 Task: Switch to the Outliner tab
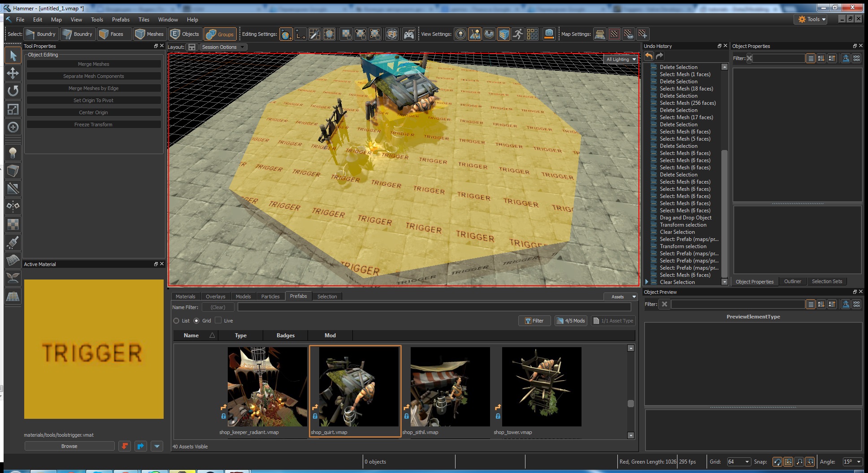(x=792, y=281)
